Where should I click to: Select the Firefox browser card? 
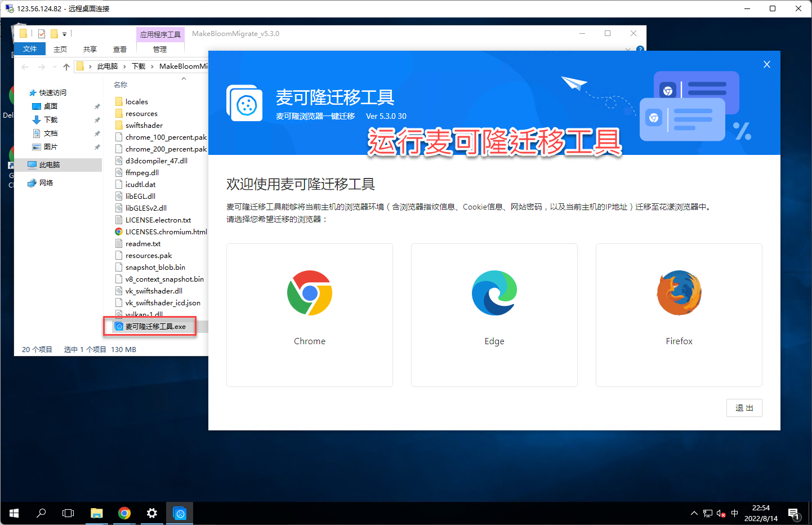point(679,315)
